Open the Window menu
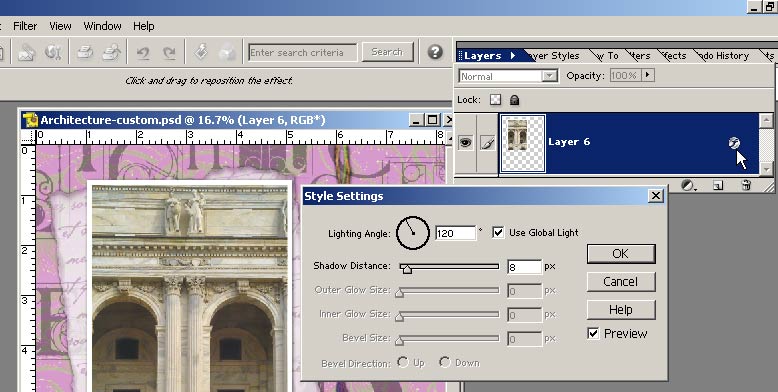778x392 pixels. coord(102,26)
